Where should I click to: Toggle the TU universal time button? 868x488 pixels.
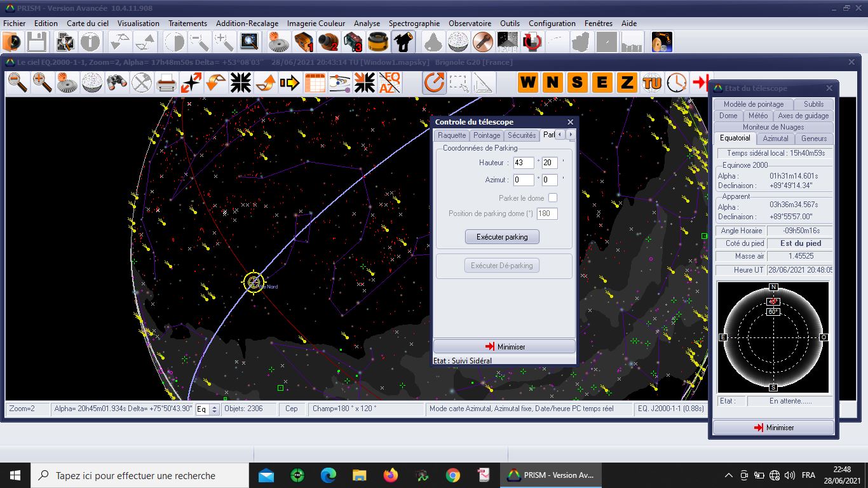coord(652,83)
